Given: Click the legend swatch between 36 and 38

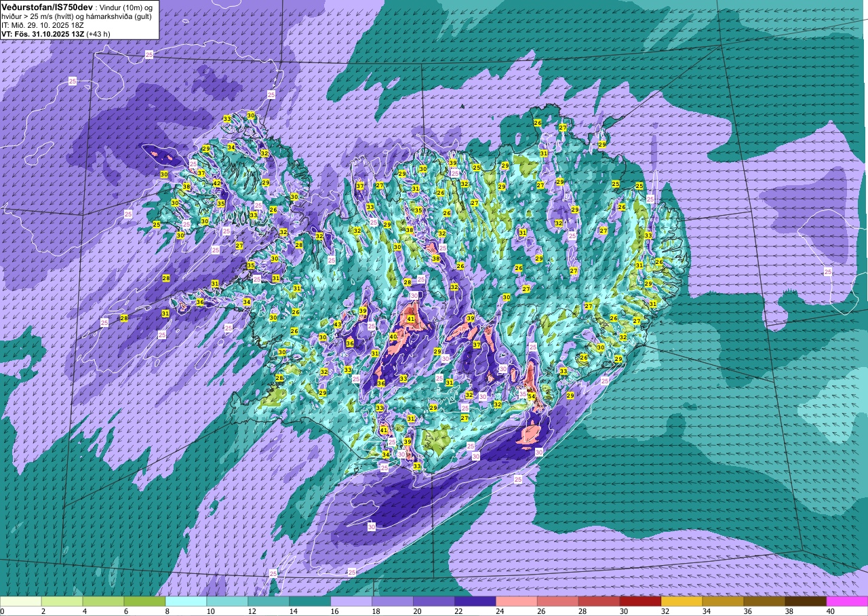Looking at the screenshot, I should coord(765,601).
